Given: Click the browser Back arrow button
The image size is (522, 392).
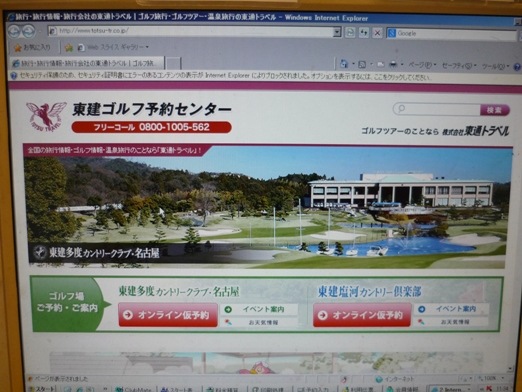Looking at the screenshot, I should coord(14,32).
